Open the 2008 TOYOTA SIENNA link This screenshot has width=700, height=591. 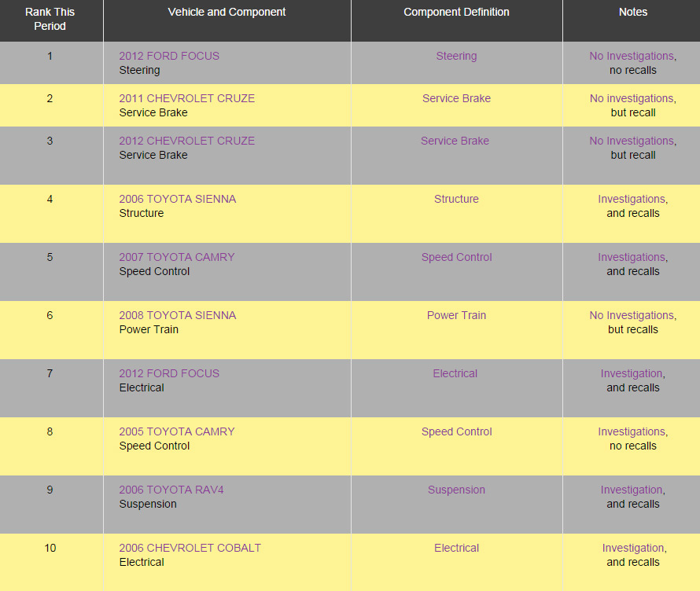(178, 315)
